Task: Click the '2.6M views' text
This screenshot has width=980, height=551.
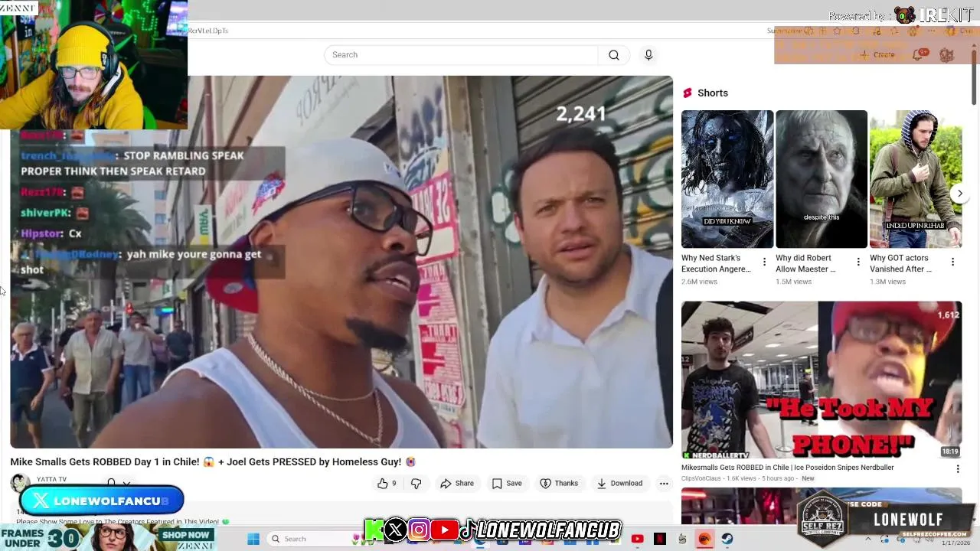Action: pyautogui.click(x=699, y=282)
